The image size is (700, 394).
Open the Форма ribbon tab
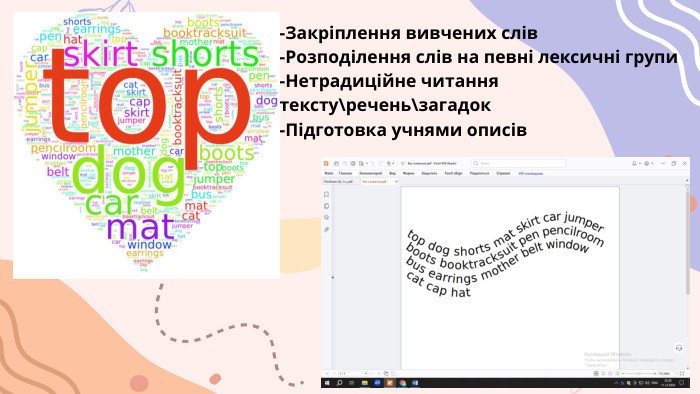click(x=408, y=173)
